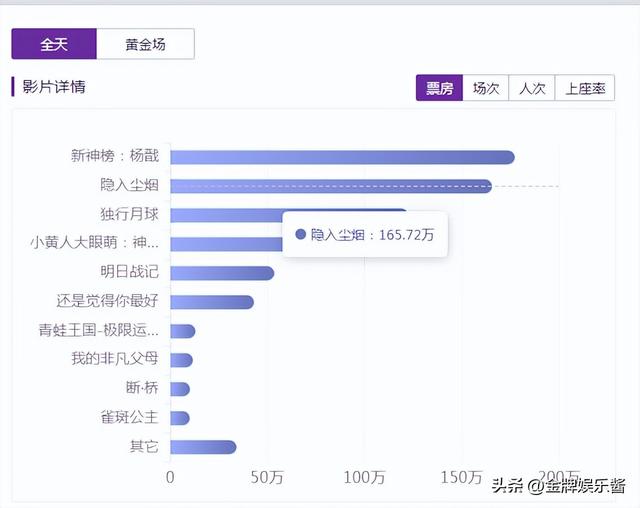Screen dimensions: 640x508
Task: Switch to the 上座率 metric tab
Action: pyautogui.click(x=585, y=88)
